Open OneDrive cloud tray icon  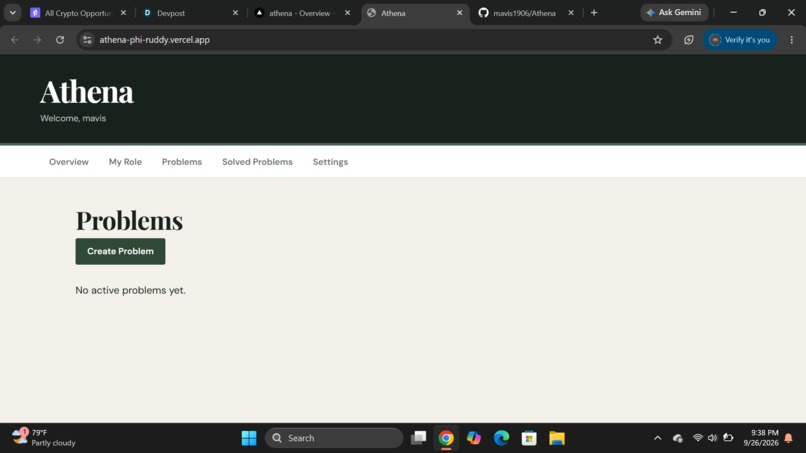(x=677, y=438)
